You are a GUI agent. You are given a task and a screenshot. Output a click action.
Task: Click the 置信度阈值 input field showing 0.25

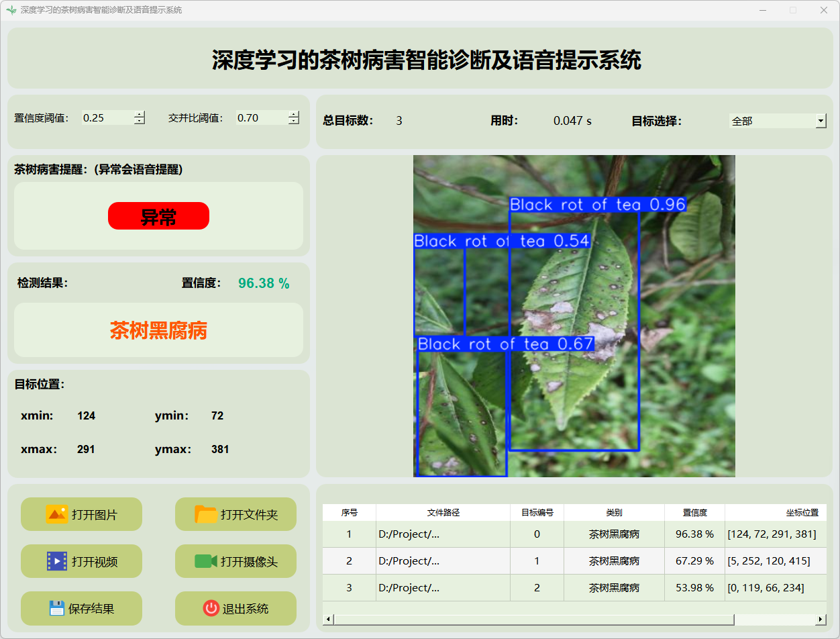point(106,118)
